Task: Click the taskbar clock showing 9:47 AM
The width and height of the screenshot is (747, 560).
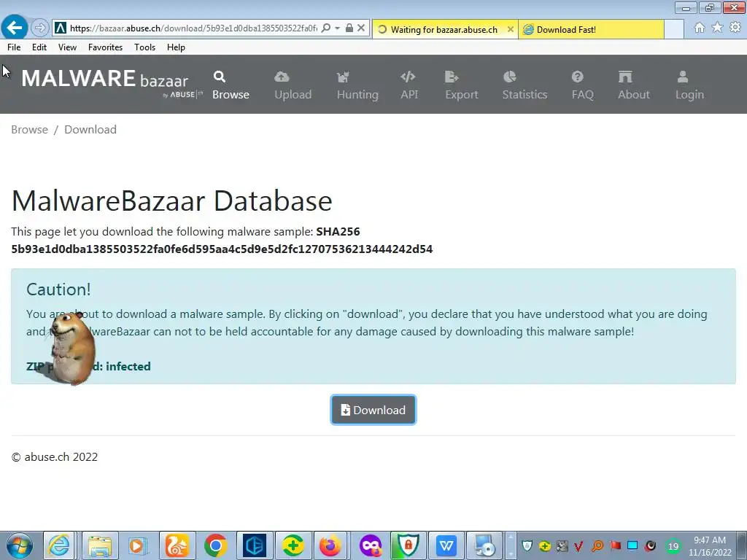Action: click(x=709, y=546)
